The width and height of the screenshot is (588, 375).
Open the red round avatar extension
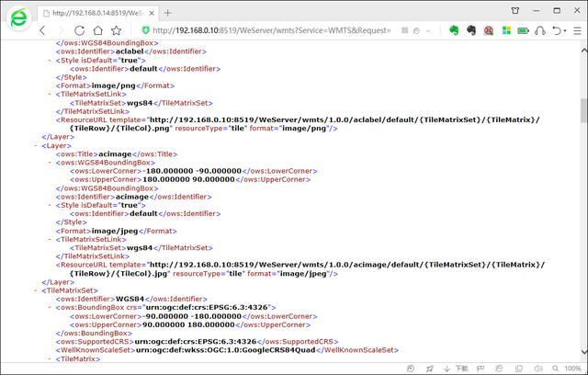488,30
